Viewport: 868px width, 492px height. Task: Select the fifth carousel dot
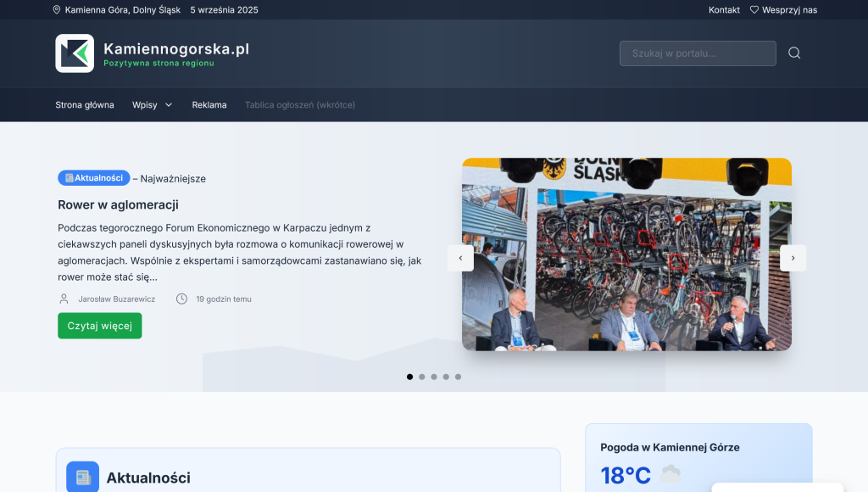459,377
